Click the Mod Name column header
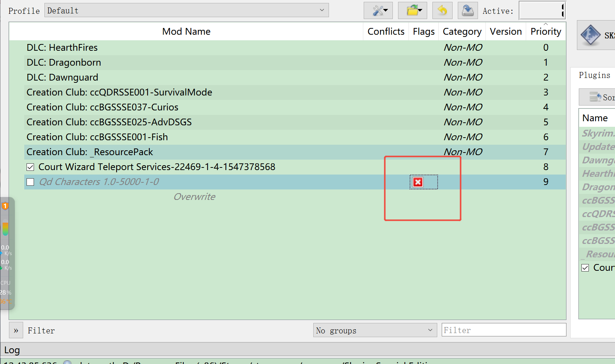Viewport: 615px width, 364px height. (x=186, y=32)
